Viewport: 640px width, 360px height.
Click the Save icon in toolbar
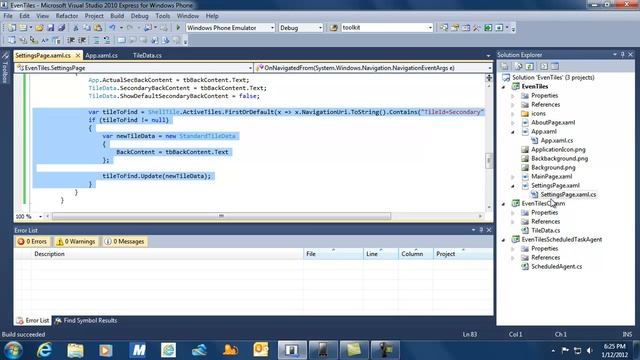point(51,28)
